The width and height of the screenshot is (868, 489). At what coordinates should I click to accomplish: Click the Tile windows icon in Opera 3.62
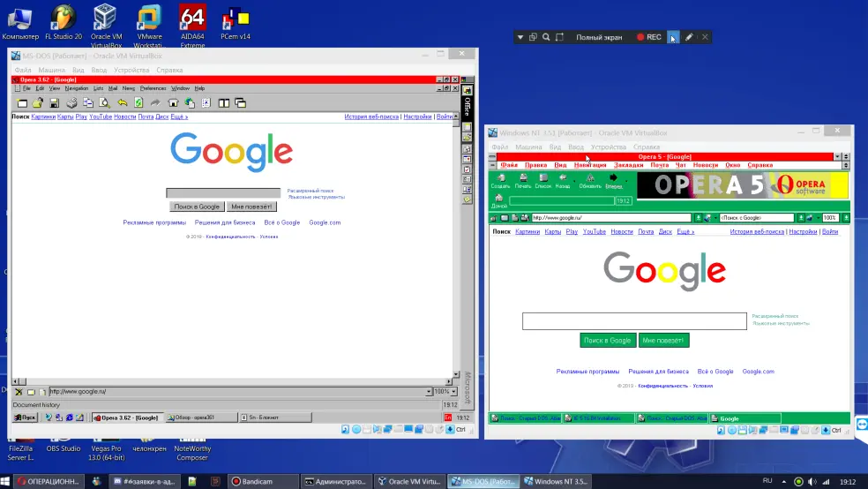click(224, 103)
